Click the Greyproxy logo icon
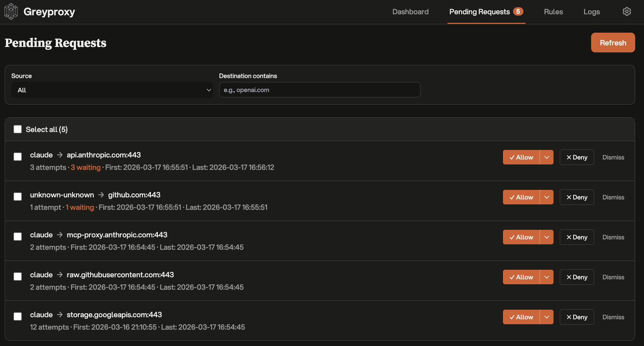This screenshot has width=644, height=346. [11, 12]
